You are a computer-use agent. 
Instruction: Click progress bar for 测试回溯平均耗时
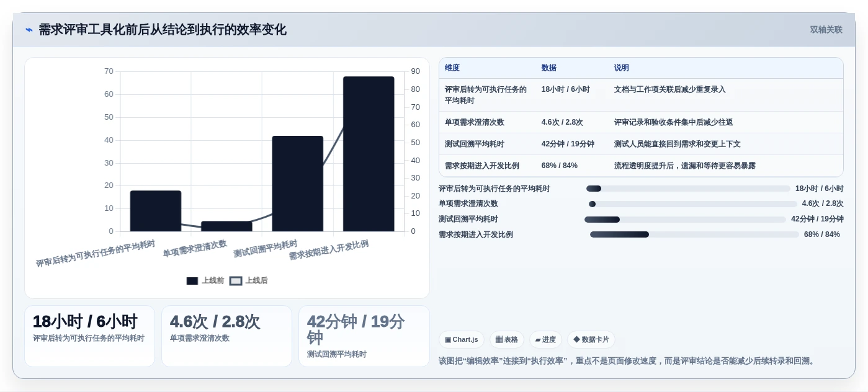click(x=685, y=220)
